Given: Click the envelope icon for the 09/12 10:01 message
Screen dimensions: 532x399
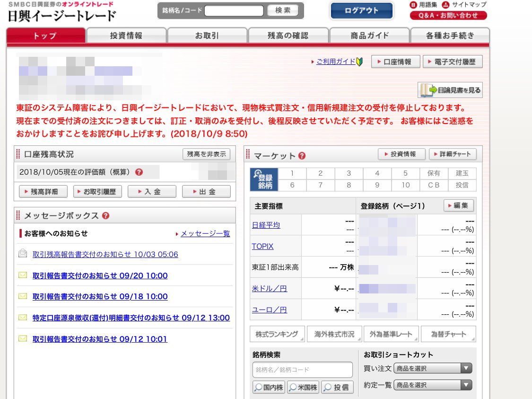Looking at the screenshot, I should [23, 338].
